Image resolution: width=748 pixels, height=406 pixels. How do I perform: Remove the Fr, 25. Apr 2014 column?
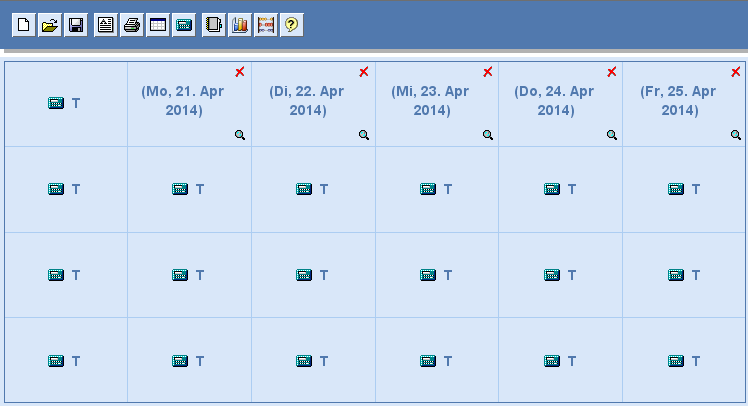(x=736, y=72)
